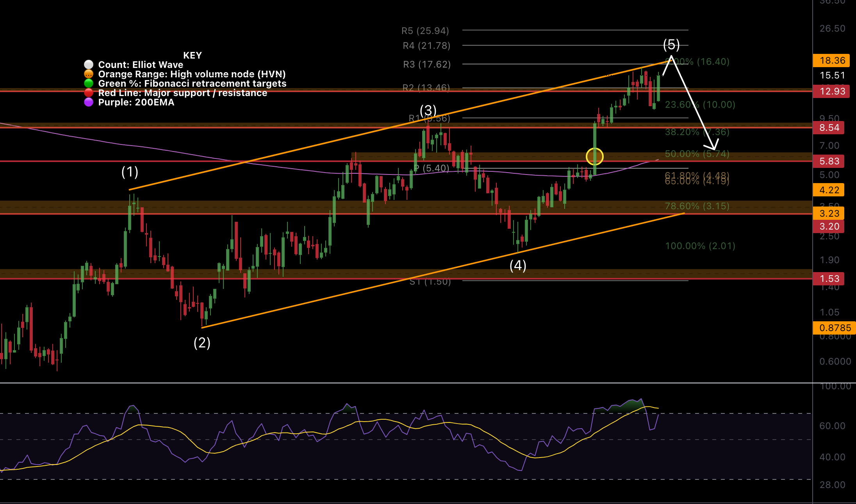Click the red Major support key circle

point(89,93)
